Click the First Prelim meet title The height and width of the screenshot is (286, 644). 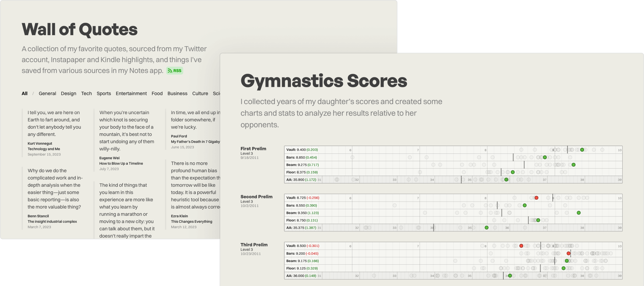coord(253,149)
